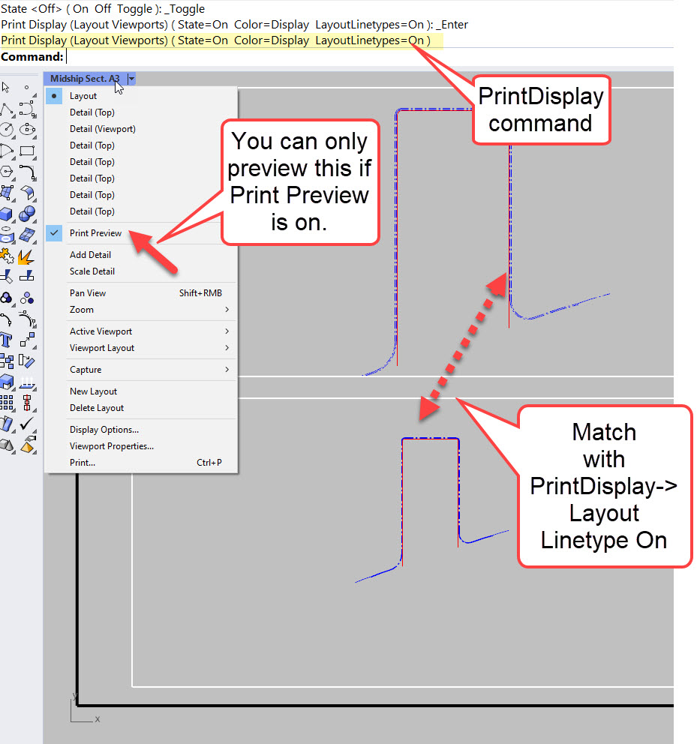Click the _Toggle text in command history
700x744 pixels.
(x=185, y=9)
